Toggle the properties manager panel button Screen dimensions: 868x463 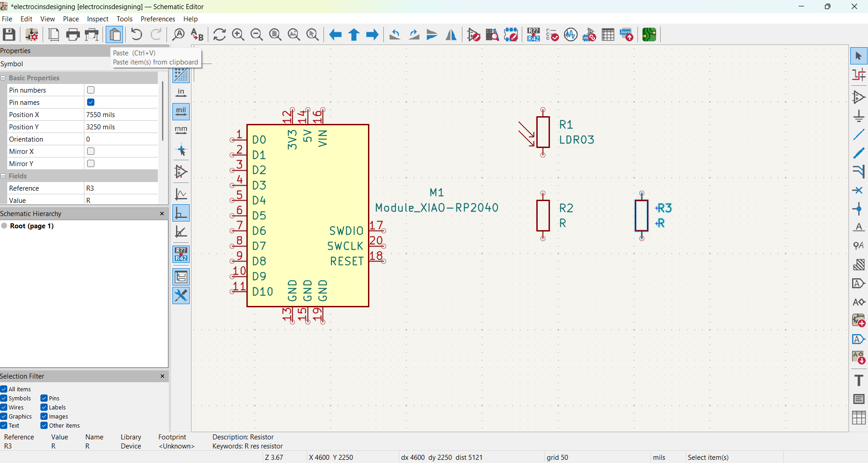click(181, 277)
